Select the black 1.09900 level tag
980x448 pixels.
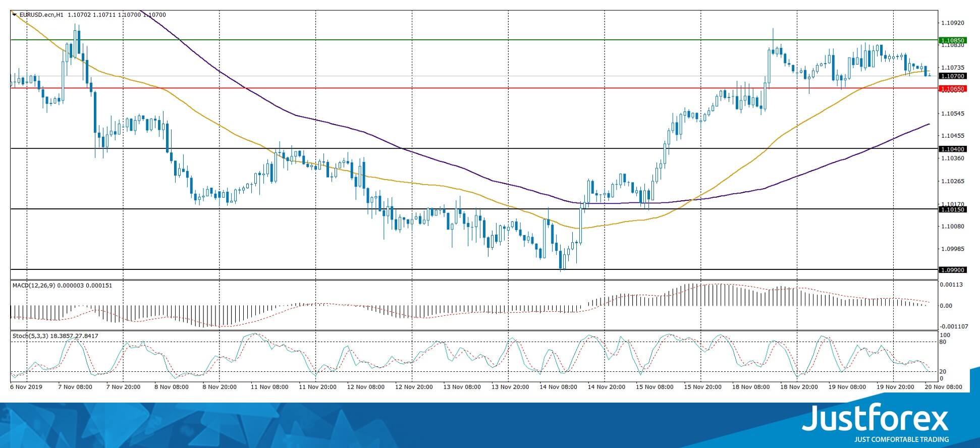tap(952, 270)
